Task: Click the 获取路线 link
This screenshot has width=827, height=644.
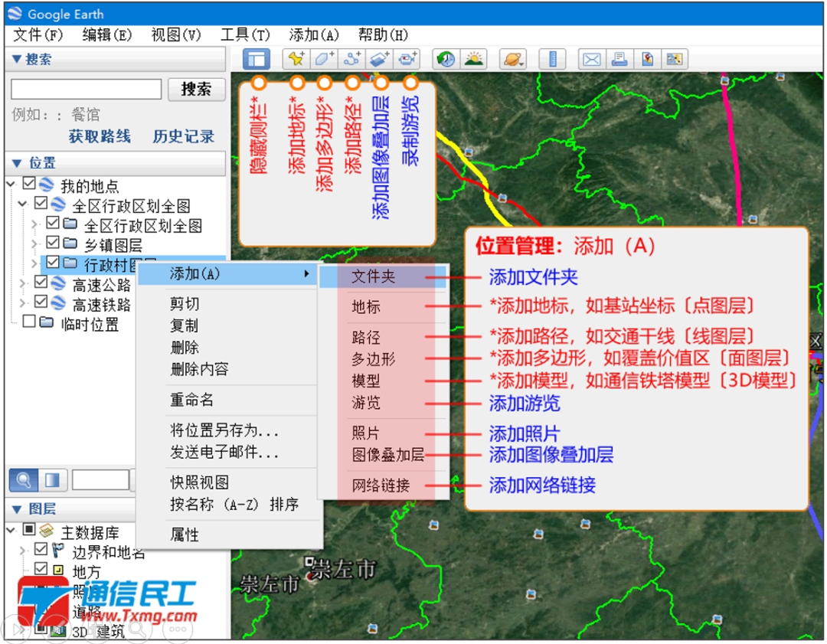Action: [x=100, y=136]
